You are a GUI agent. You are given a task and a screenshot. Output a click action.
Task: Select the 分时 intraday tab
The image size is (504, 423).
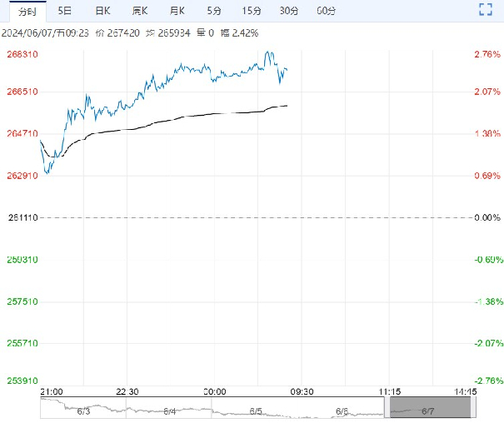(27, 11)
